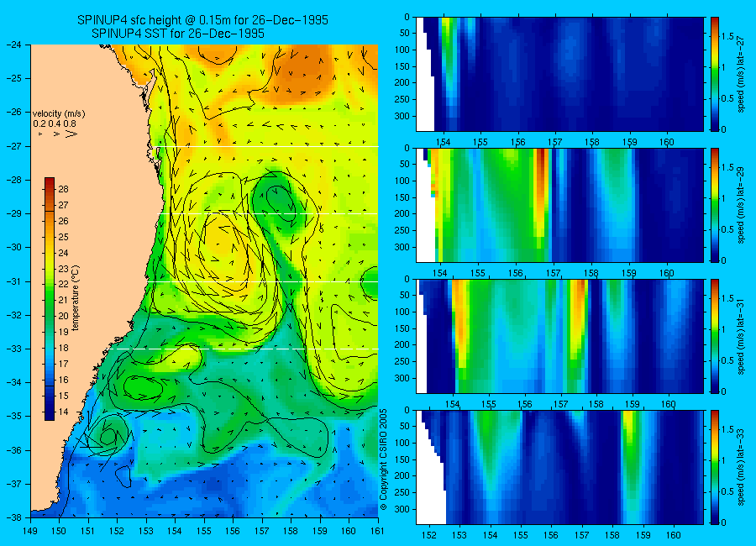Click the '-30' latitude tick label
The image size is (756, 546).
click(14, 248)
